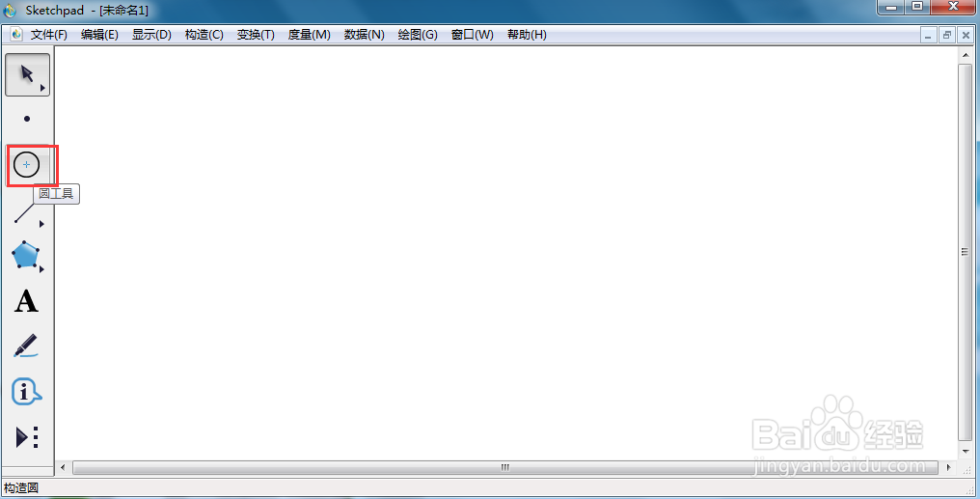Viewport: 980px width, 499px height.
Task: Click the 构造圆 status bar text
Action: point(21,487)
